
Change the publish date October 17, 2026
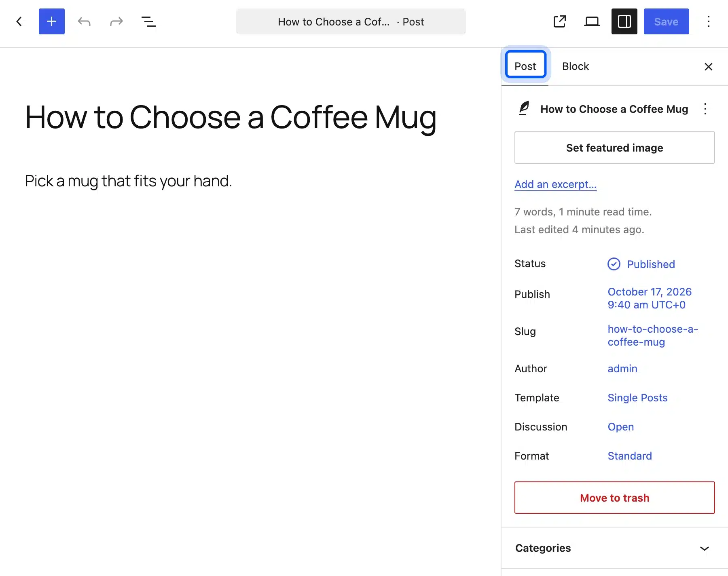650,298
